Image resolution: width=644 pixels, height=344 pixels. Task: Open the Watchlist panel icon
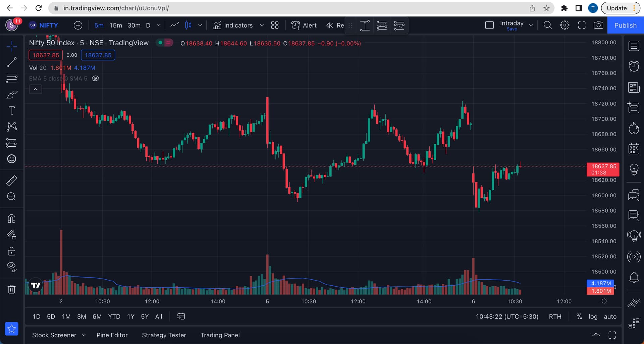(x=634, y=46)
